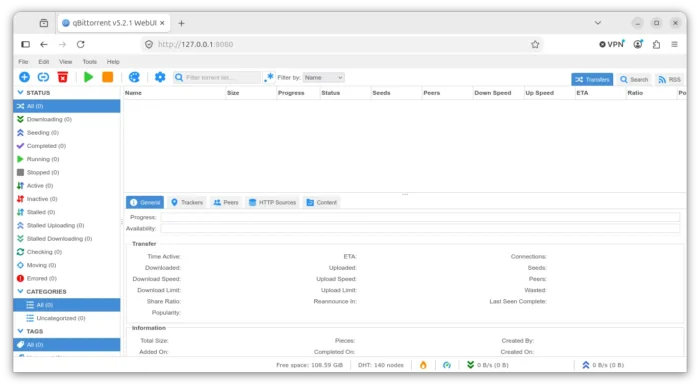700x387 pixels.
Task: Click the flame connection status icon
Action: pos(423,365)
